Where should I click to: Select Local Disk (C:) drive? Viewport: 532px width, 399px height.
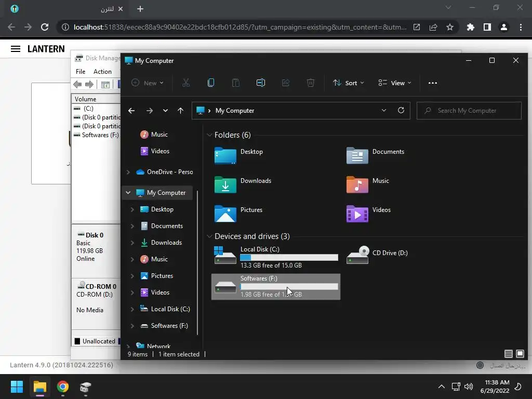275,257
